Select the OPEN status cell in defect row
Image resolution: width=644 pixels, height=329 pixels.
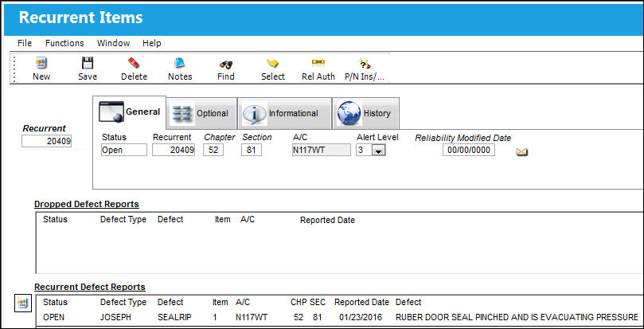tap(54, 318)
